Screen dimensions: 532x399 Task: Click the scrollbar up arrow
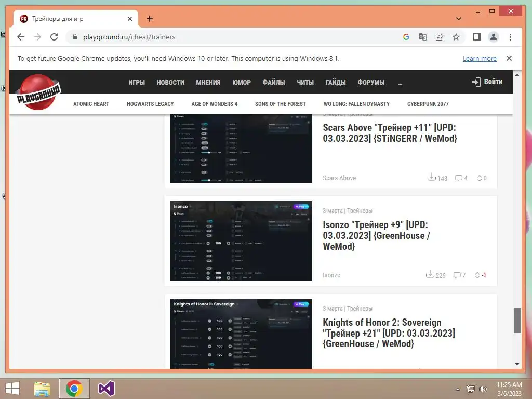pos(517,75)
